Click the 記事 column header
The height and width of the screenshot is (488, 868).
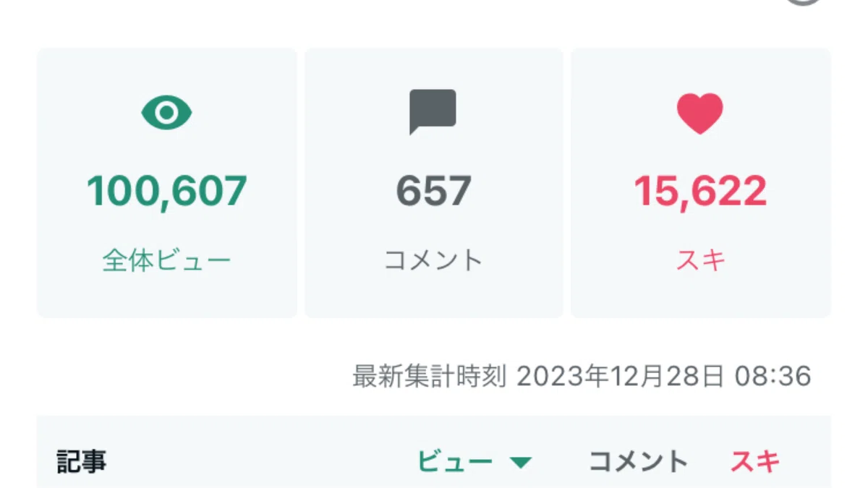pos(82,461)
